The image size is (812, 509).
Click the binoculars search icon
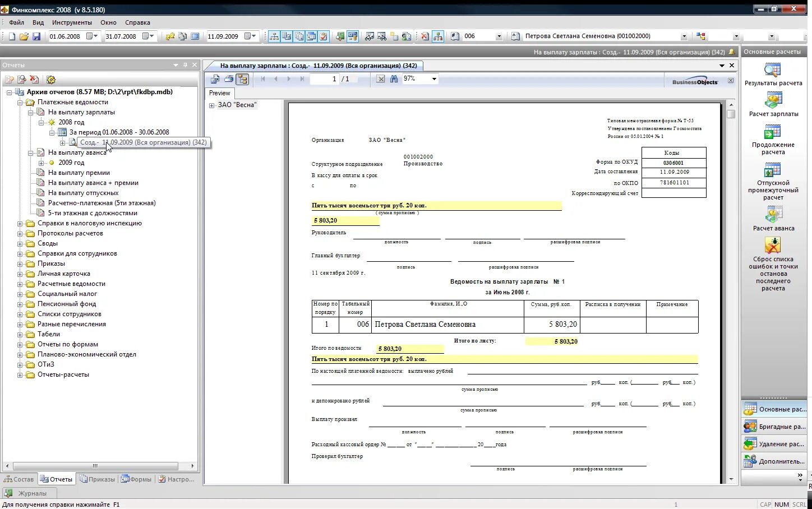394,79
